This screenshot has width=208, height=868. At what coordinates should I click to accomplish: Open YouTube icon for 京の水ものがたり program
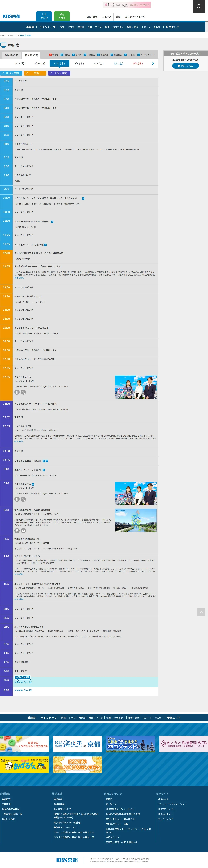tap(23, 530)
